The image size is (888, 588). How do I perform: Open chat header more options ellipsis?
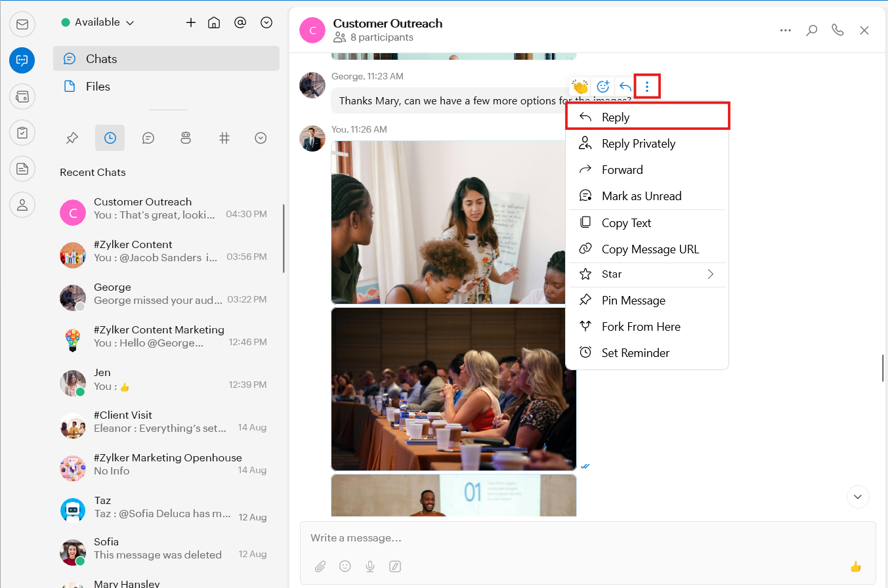(x=786, y=30)
